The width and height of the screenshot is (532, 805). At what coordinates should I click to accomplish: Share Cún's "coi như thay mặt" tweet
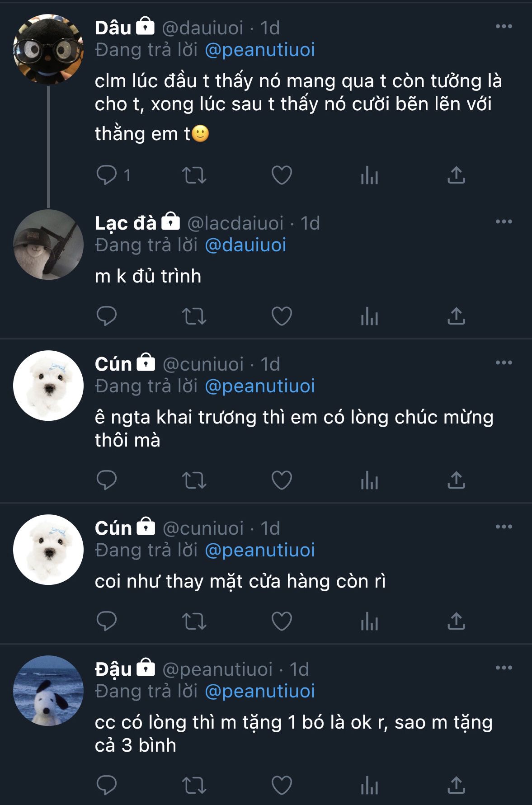[x=456, y=621]
